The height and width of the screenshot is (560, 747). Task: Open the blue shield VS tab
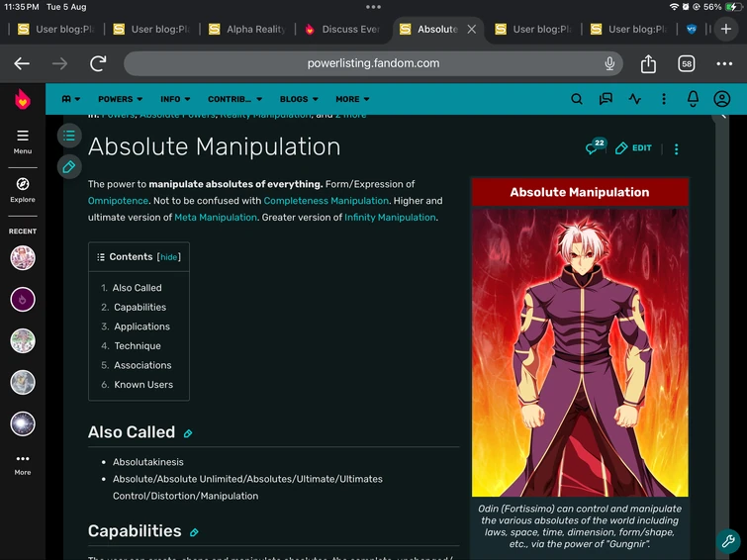[x=692, y=29]
